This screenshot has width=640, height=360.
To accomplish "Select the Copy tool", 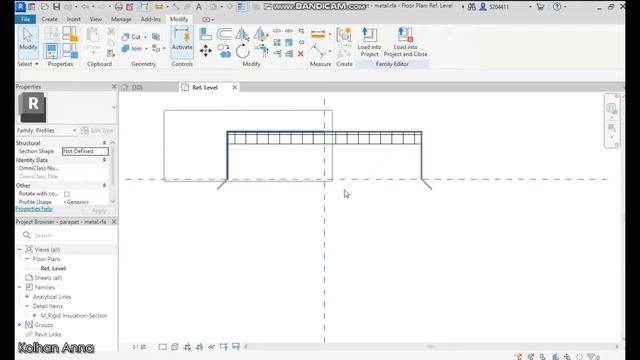I will tap(224, 51).
